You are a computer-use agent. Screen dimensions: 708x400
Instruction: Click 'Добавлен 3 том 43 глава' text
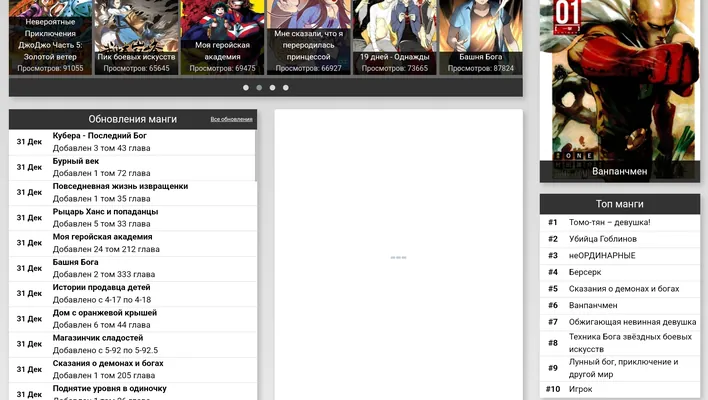point(102,148)
